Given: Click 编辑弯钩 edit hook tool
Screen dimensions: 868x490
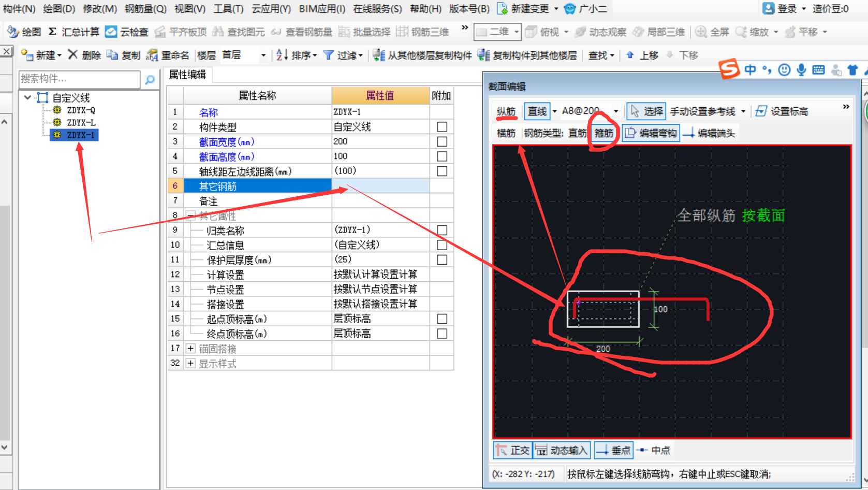Looking at the screenshot, I should point(651,133).
